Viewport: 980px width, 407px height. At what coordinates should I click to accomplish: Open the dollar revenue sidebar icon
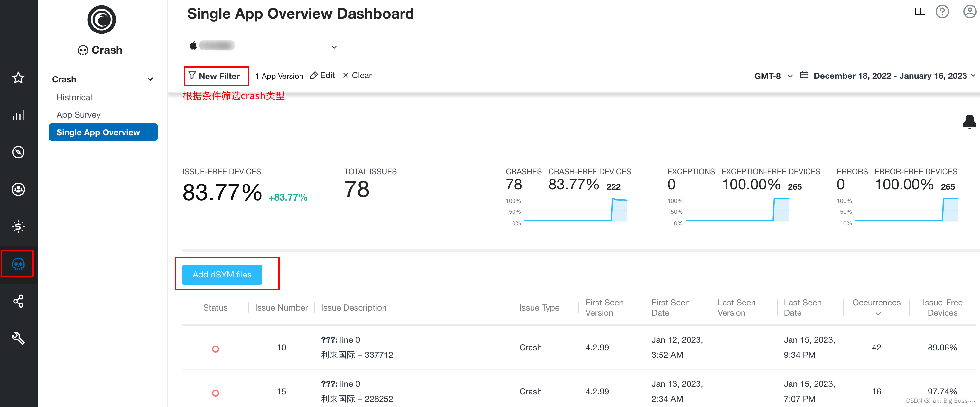coord(18,227)
